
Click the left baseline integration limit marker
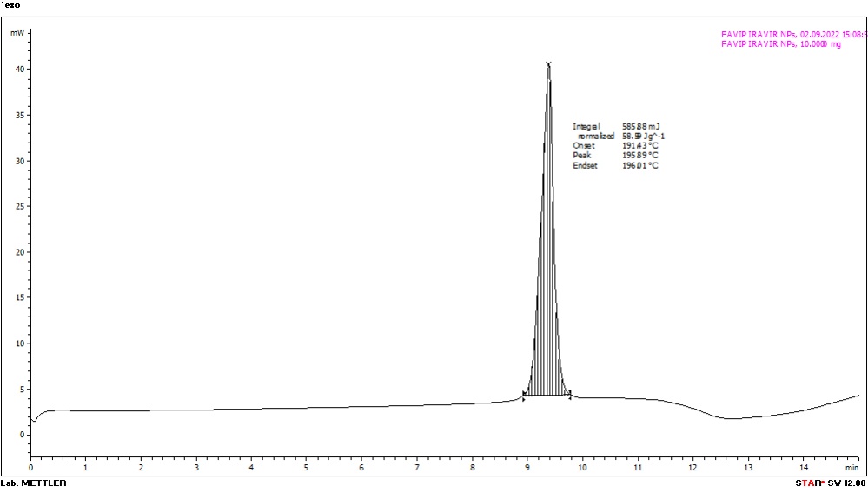[524, 395]
